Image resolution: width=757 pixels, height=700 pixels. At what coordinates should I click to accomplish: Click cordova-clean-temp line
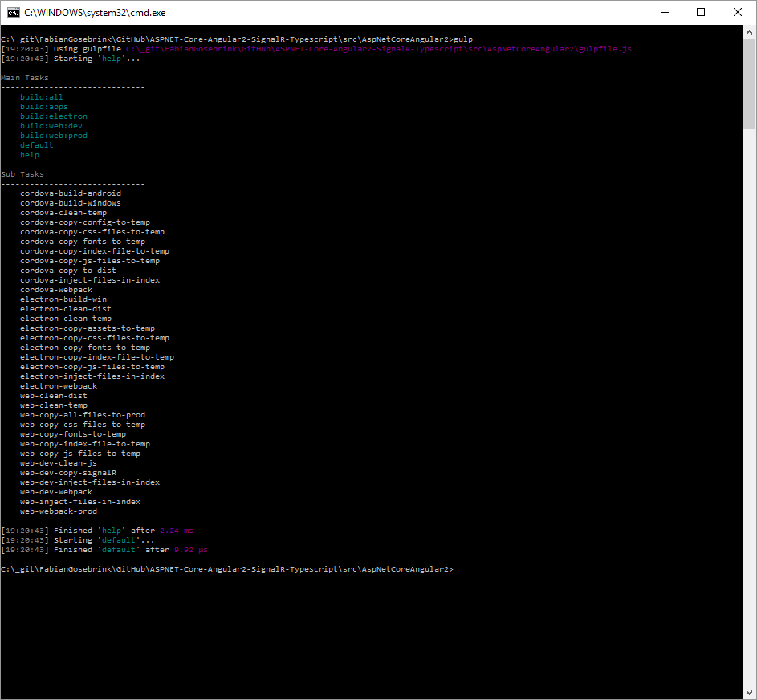tap(63, 213)
